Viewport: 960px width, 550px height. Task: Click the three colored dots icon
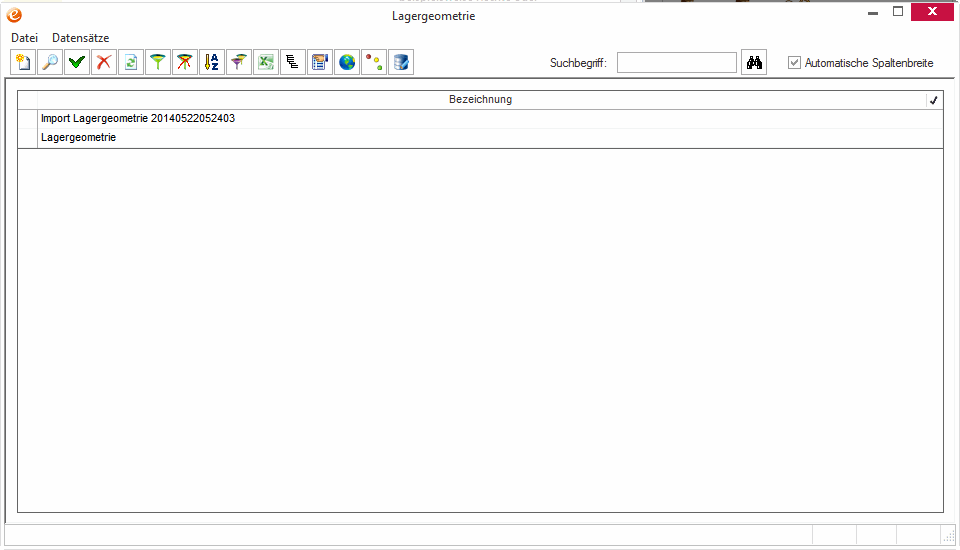click(x=373, y=62)
